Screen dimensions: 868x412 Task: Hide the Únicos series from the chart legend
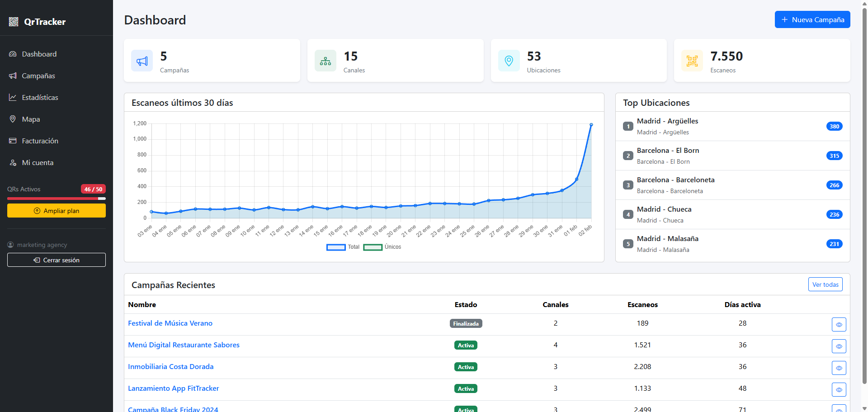tap(382, 247)
